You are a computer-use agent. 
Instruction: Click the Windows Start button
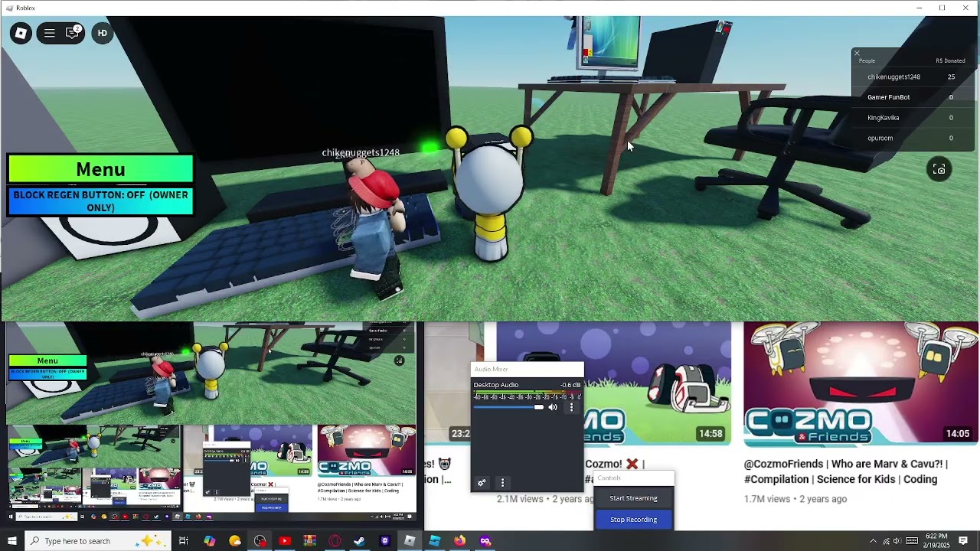(x=11, y=541)
